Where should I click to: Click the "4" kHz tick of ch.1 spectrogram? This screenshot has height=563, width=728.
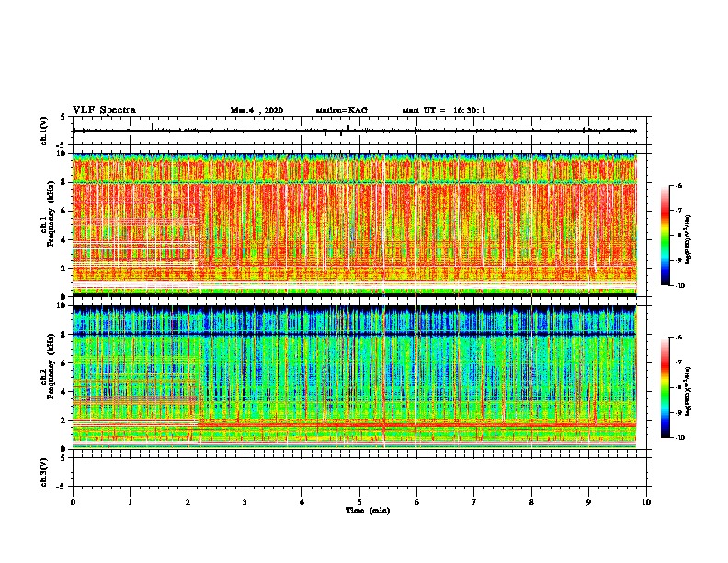click(64, 240)
